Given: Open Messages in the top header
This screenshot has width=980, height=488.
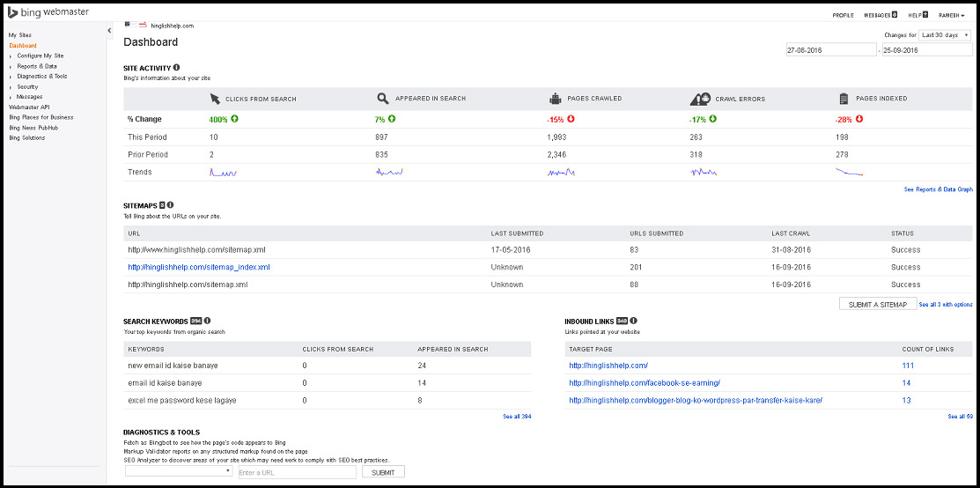Looking at the screenshot, I should click(881, 14).
